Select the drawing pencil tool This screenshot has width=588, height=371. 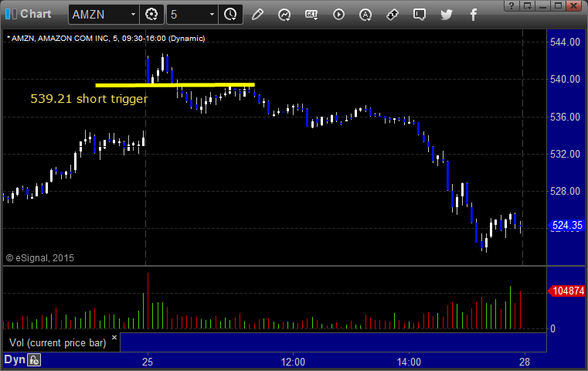pyautogui.click(x=257, y=15)
